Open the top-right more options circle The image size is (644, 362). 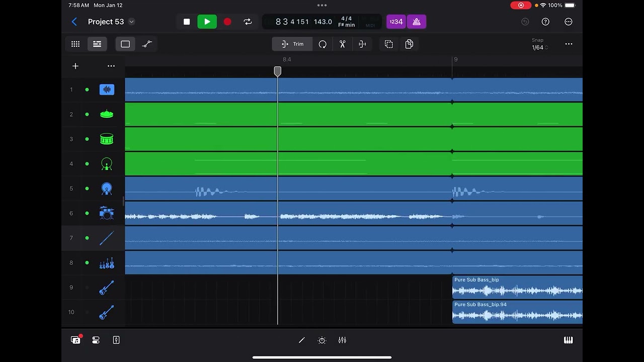(x=569, y=22)
